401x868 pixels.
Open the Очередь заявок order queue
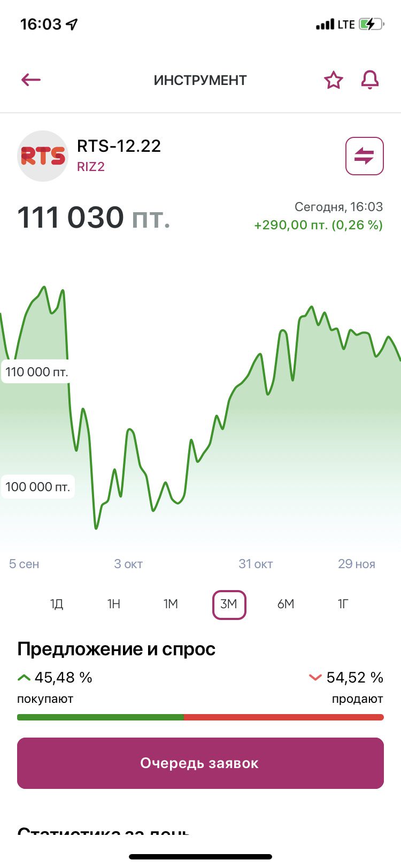[x=200, y=763]
